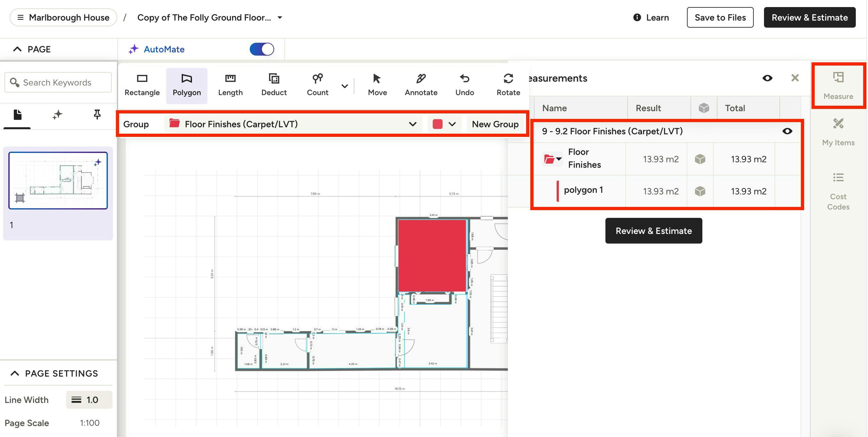This screenshot has width=868, height=437.
Task: Click the search magnifier icon
Action: pos(14,82)
